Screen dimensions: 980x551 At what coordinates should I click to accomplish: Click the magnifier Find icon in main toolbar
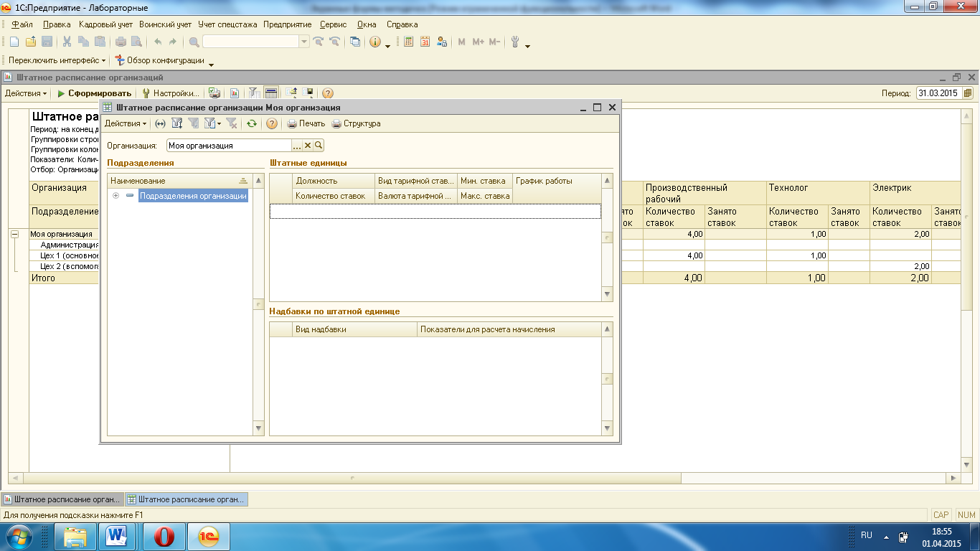pos(194,42)
